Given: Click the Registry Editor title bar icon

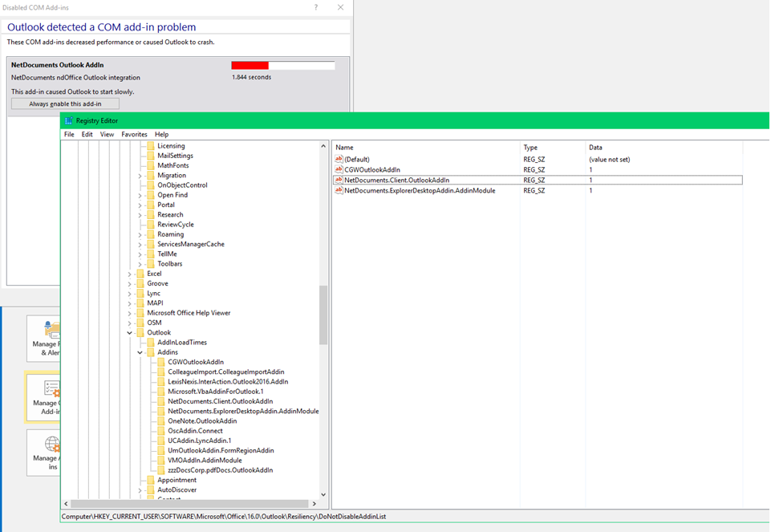Looking at the screenshot, I should tap(68, 120).
